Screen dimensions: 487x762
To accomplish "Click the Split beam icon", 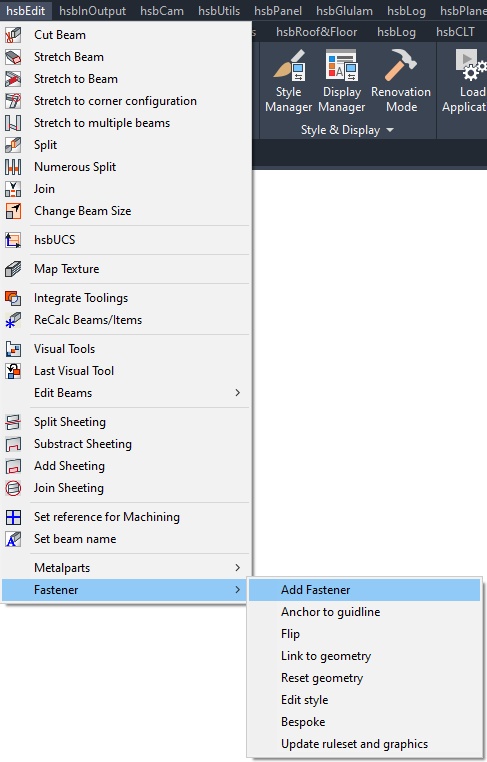I will click(13, 145).
